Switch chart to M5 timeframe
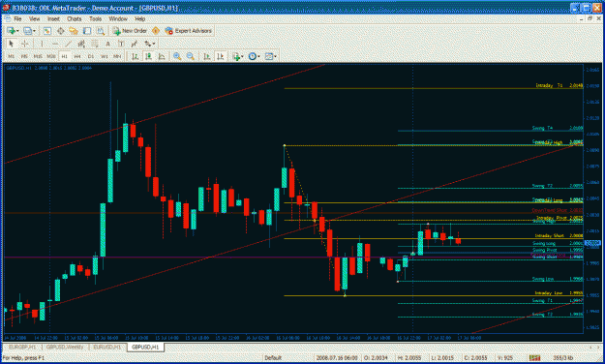 point(24,56)
